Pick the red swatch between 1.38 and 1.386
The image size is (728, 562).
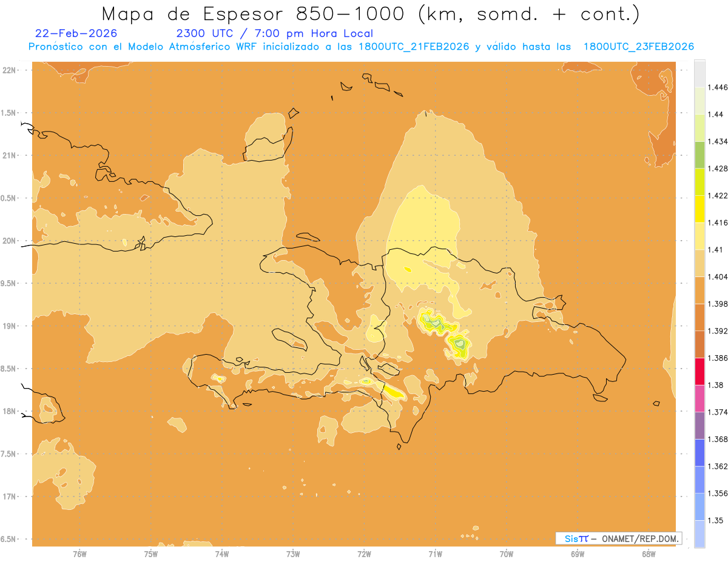point(699,371)
